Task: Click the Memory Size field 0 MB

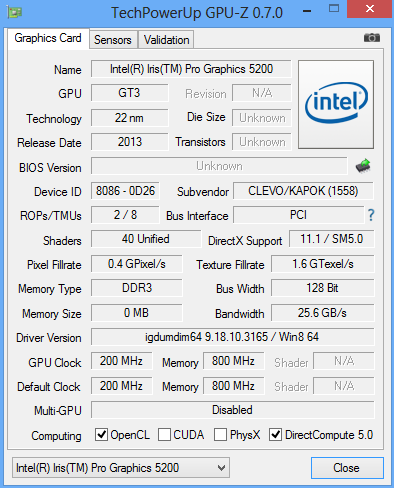Action: 137,313
